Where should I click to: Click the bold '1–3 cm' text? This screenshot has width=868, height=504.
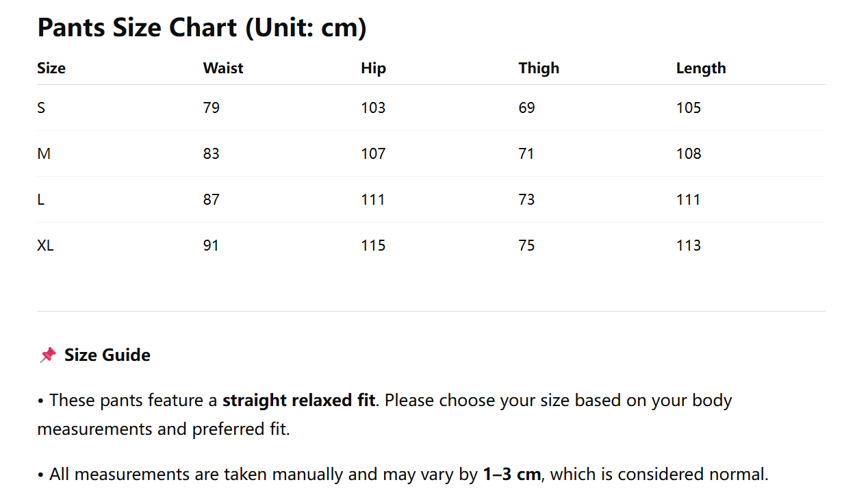(x=511, y=474)
